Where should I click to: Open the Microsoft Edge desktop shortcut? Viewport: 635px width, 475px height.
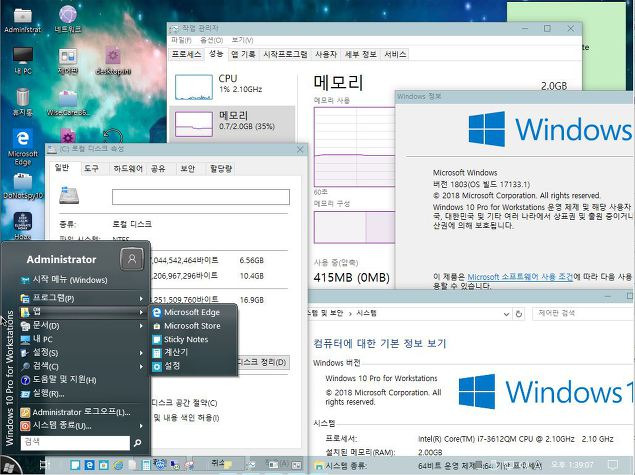click(23, 147)
